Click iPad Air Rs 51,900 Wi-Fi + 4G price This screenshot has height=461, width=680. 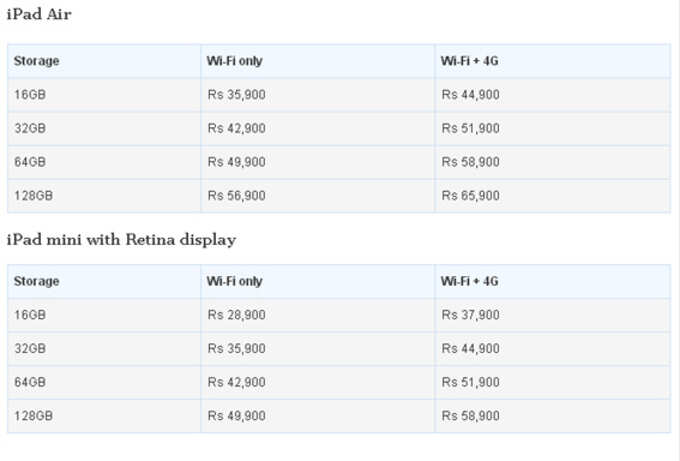pos(471,128)
